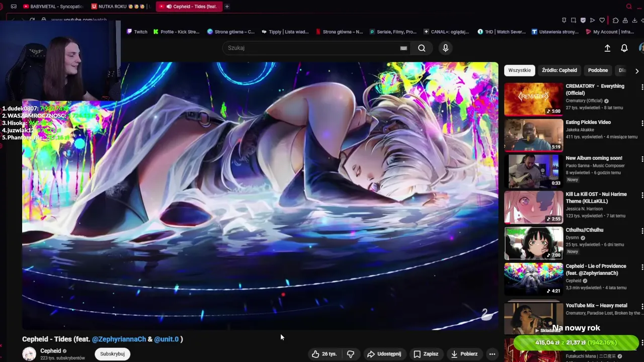Viewport: 644px width, 362px height.
Task: Open the upload/create video icon
Action: [607, 48]
